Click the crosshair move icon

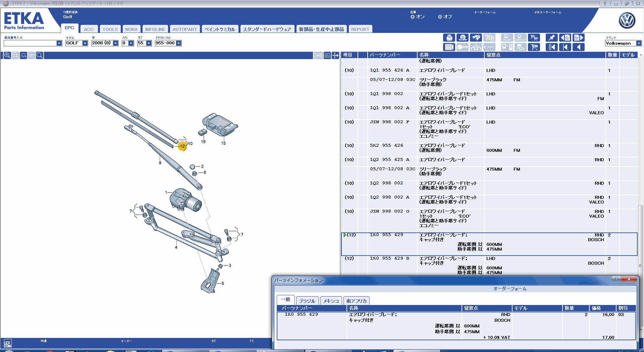click(335, 55)
